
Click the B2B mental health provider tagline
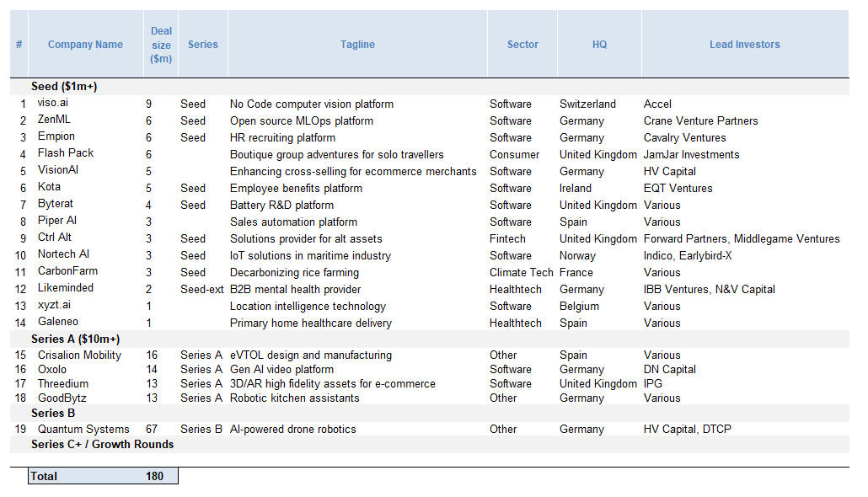pos(296,290)
